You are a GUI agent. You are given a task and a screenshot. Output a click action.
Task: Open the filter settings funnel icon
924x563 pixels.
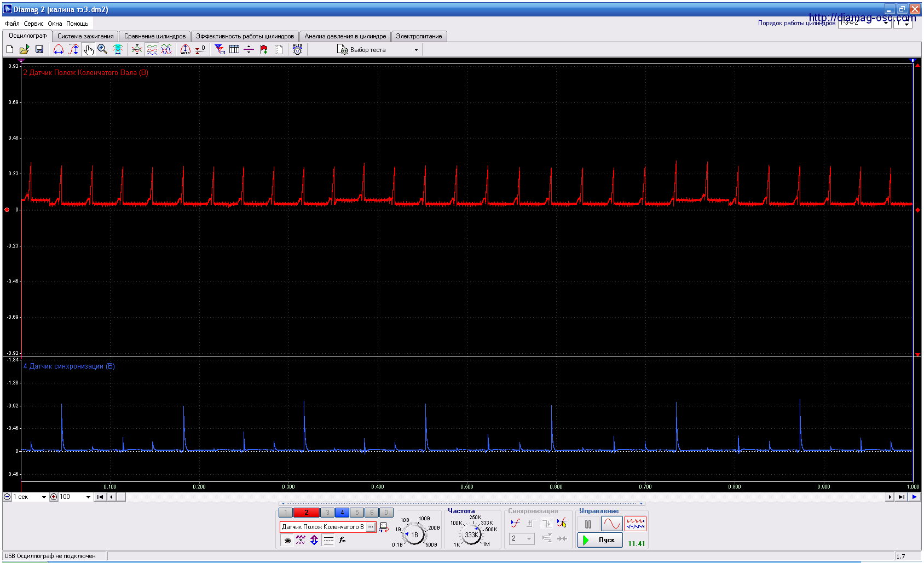coord(220,49)
